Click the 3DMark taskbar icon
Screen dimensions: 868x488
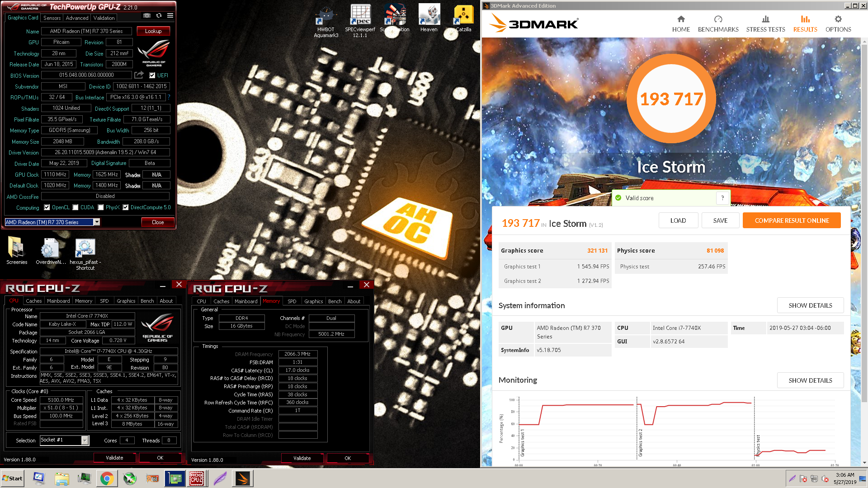(x=243, y=479)
